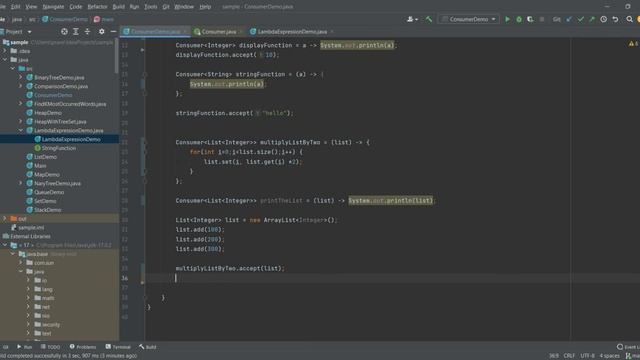
Task: Click main method breadcrumb in navigation bar
Action: 104,19
